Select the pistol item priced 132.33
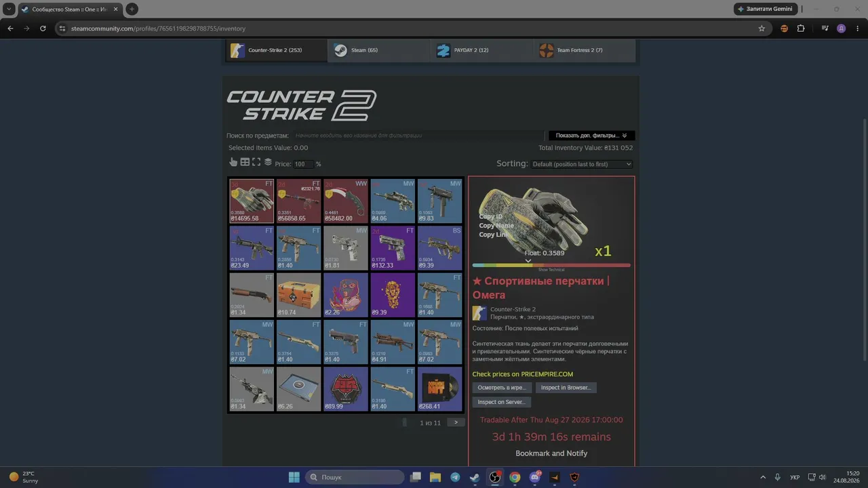Screen dimensions: 868x488 [393, 248]
